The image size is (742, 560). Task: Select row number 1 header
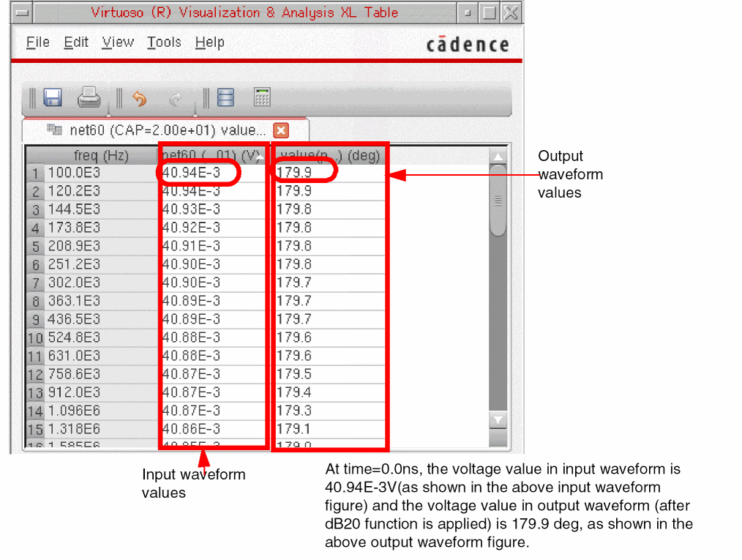point(36,173)
